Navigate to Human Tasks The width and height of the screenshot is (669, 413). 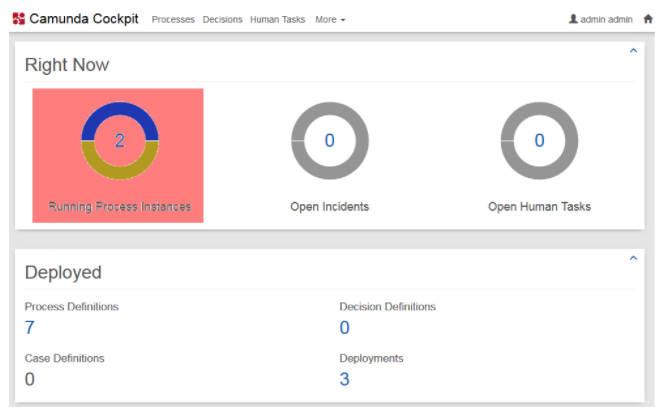pyautogui.click(x=277, y=19)
